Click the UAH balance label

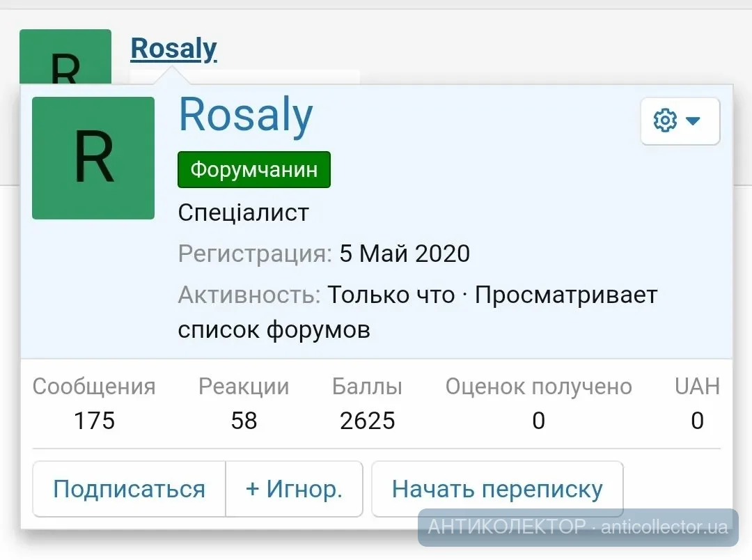697,387
